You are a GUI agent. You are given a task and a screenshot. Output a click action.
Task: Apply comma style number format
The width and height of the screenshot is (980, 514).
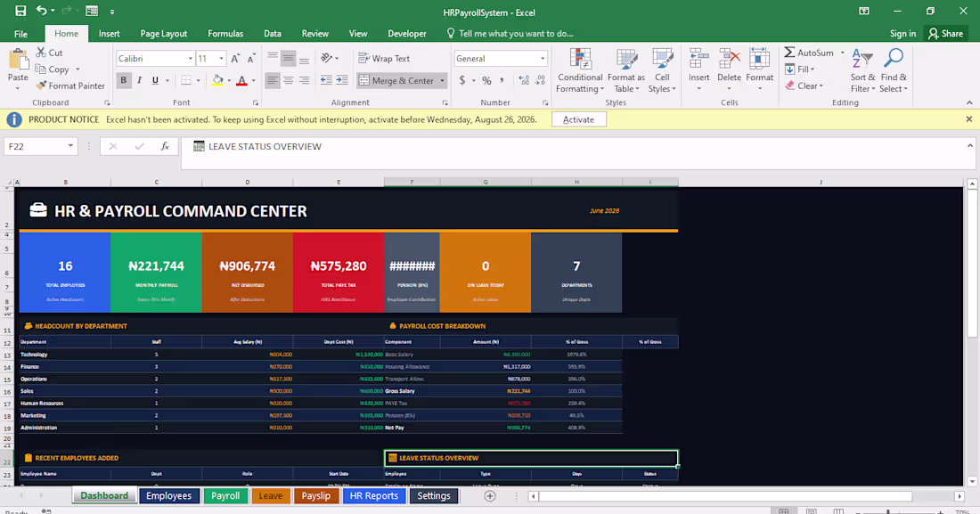[502, 80]
